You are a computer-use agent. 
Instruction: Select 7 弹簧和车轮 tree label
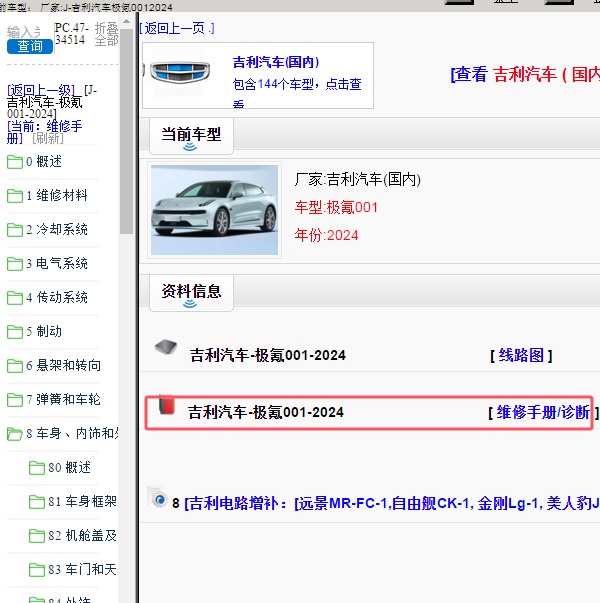[63, 399]
